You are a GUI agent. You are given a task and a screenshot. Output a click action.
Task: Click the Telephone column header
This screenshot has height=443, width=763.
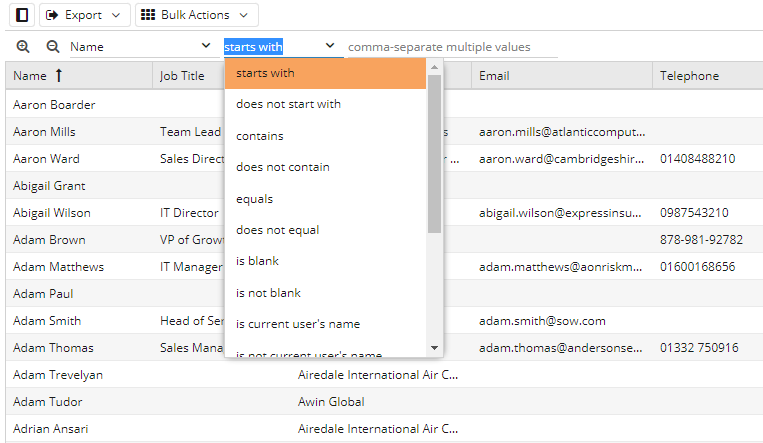(689, 76)
